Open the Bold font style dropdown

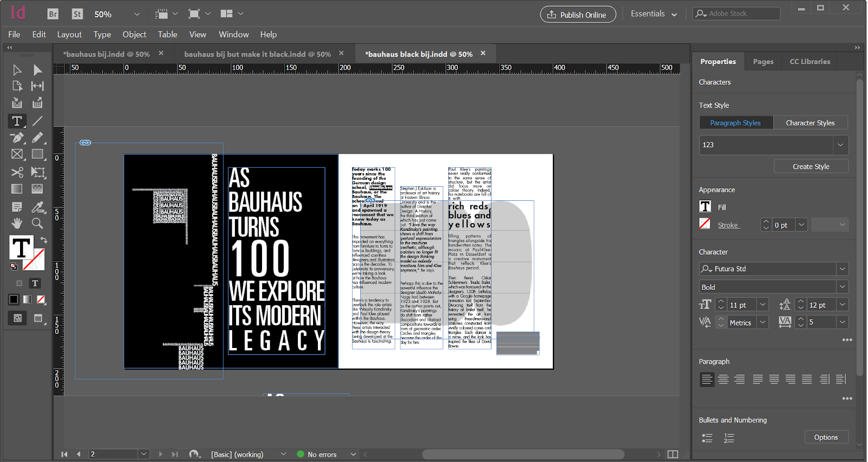pos(842,287)
